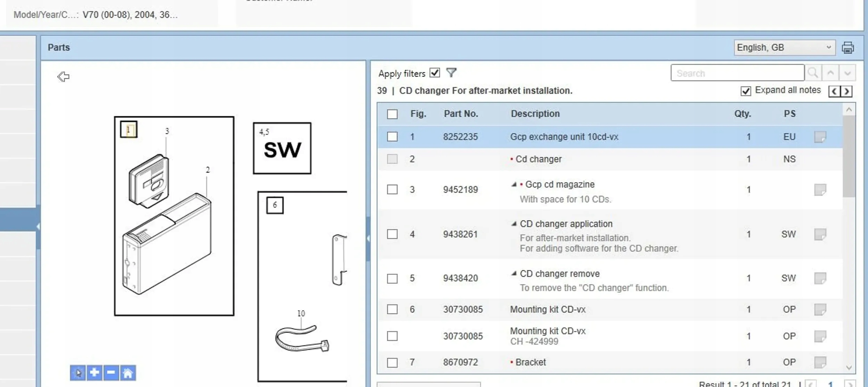Reset diagram view with home icon
868x387 pixels.
[x=128, y=373]
